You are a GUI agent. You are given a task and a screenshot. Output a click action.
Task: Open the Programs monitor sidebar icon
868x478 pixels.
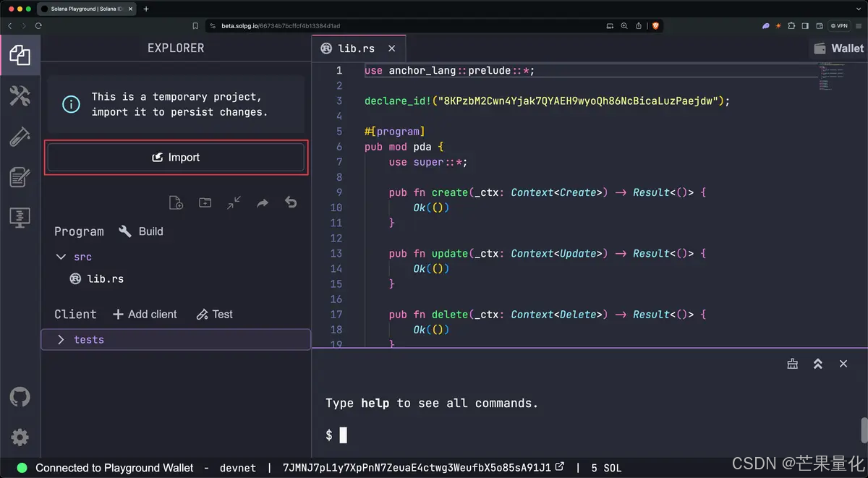[x=20, y=217]
